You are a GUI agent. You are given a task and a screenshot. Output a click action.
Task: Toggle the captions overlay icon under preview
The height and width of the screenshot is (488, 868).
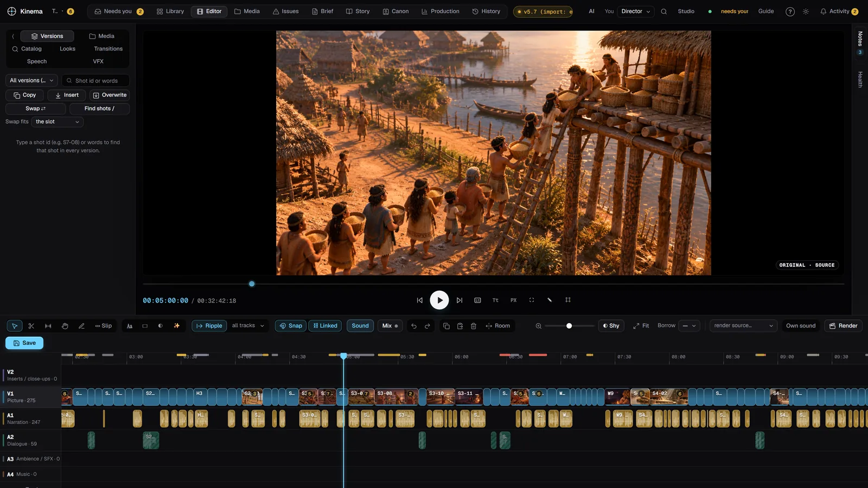477,300
